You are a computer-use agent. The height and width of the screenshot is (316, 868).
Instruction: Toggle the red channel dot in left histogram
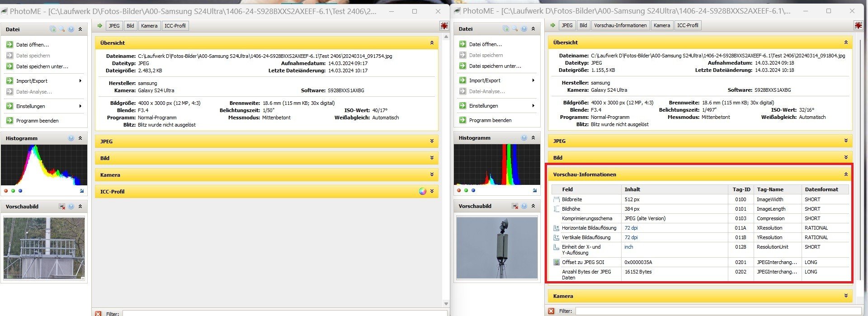click(x=6, y=191)
